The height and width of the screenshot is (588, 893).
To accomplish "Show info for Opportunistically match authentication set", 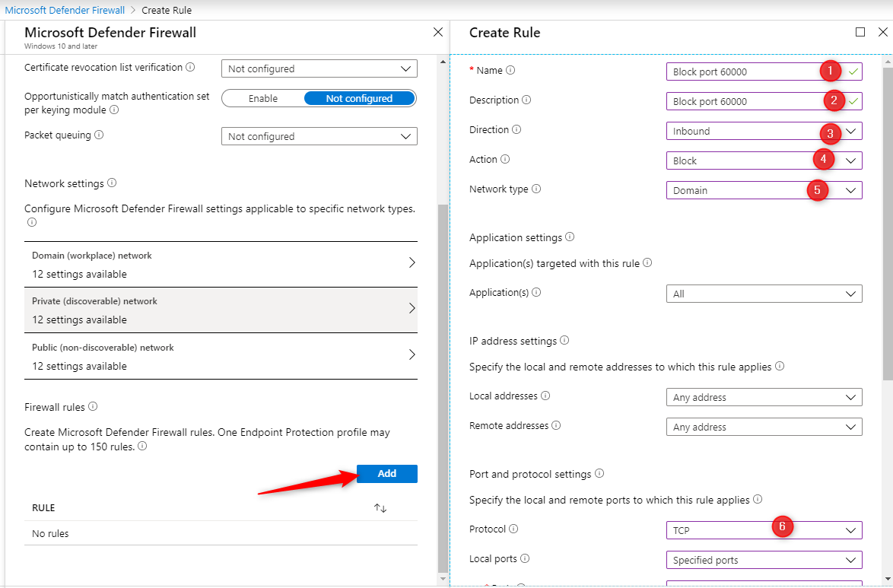I will [114, 110].
